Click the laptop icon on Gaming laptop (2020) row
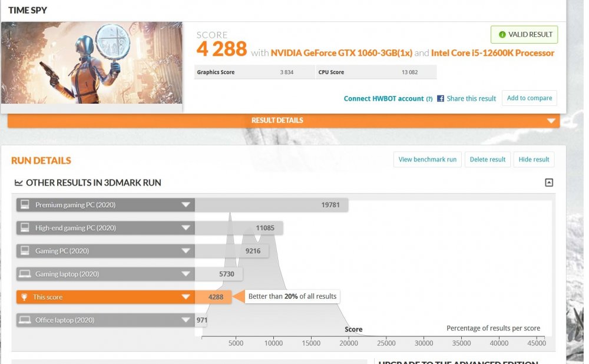This screenshot has height=364, width=589. 24,274
